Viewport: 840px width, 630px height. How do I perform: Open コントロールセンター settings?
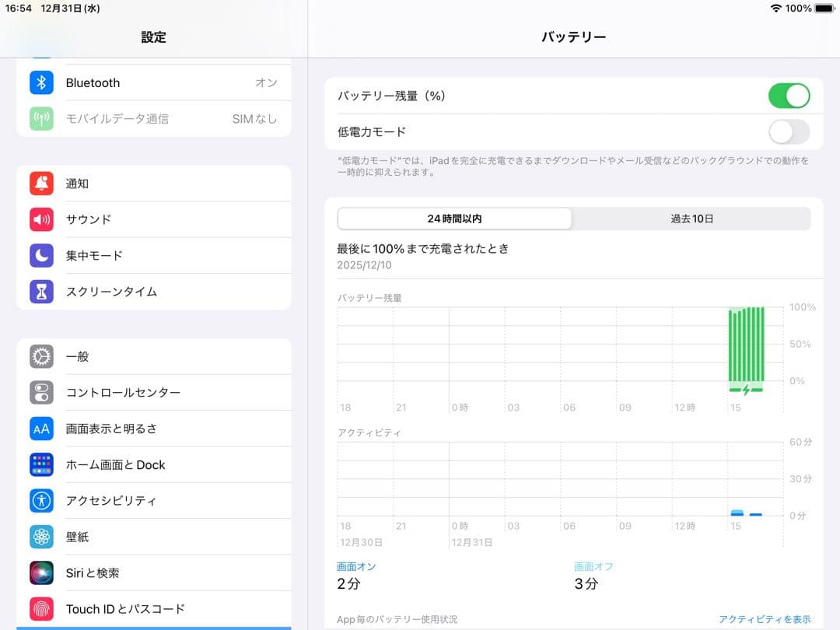point(154,393)
